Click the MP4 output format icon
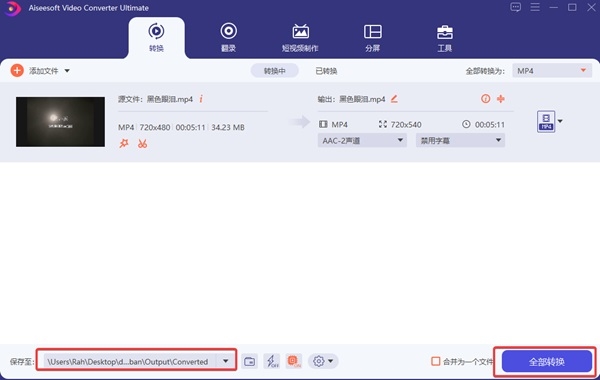 click(x=546, y=121)
